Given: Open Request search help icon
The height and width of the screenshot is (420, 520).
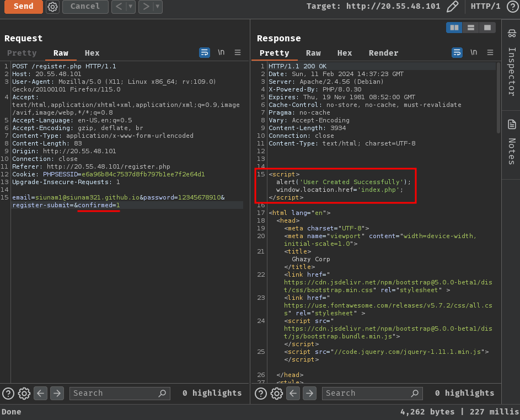Looking at the screenshot, I should click(8, 394).
